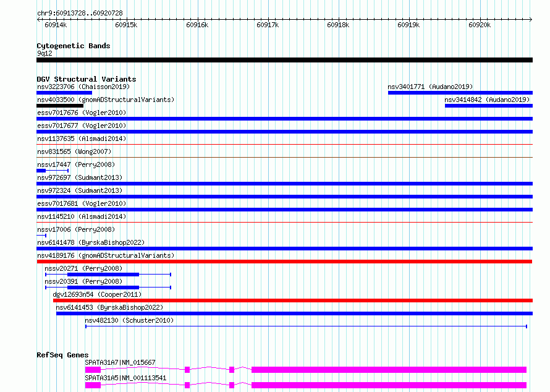Open the RefSeq Genes track title
Image resolution: width=550 pixels, height=392 pixels.
[x=62, y=355]
